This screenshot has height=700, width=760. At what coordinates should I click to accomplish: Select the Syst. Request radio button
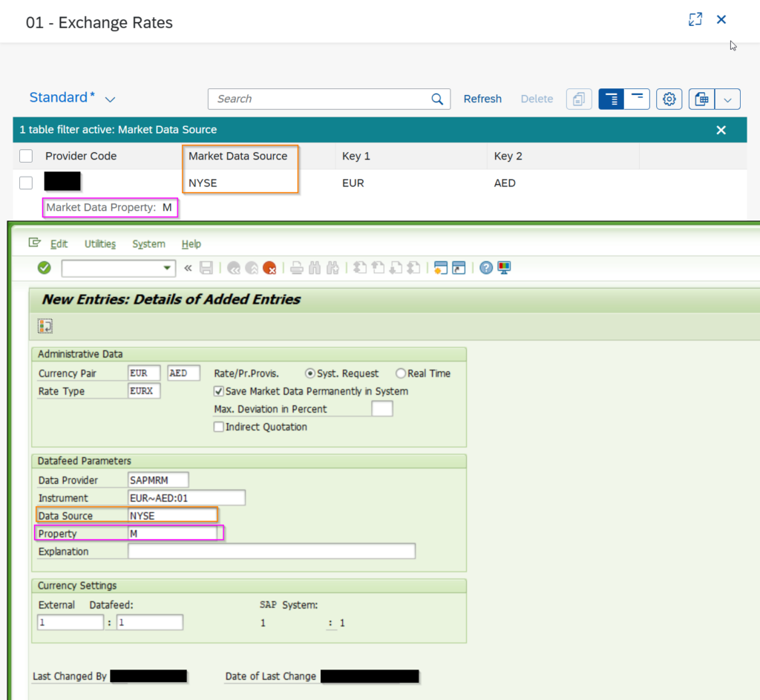309,373
